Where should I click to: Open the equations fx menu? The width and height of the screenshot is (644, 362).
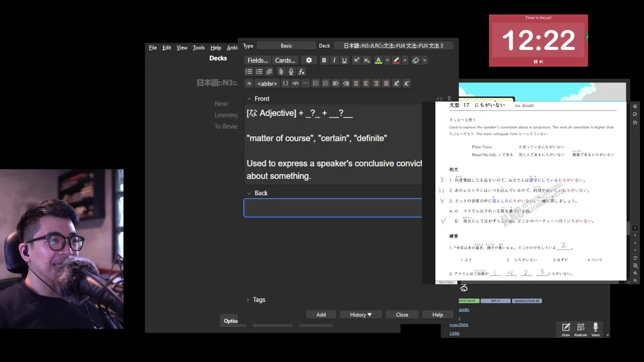point(301,72)
